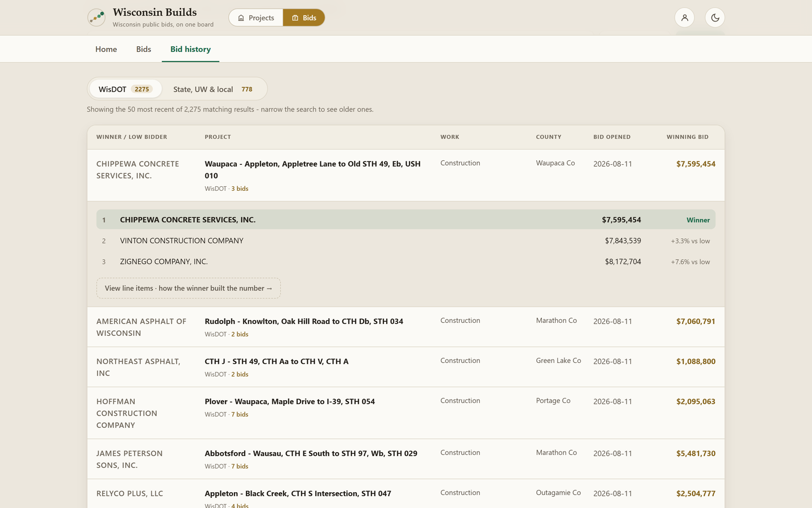Select the Bid history tab
This screenshot has height=508, width=812.
191,49
